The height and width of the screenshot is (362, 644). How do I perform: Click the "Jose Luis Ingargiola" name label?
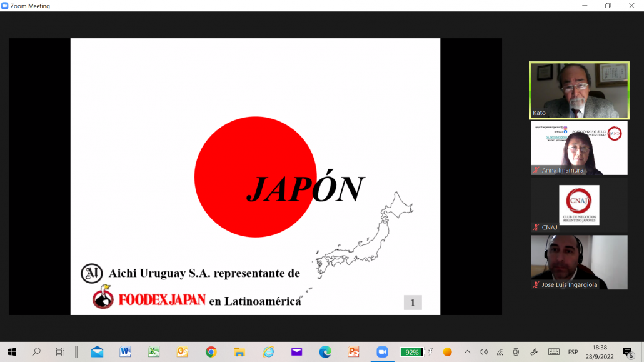tap(569, 284)
